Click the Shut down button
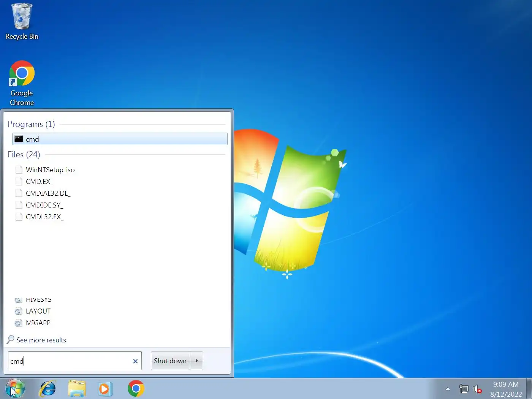Viewport: 532px width, 399px height. tap(170, 361)
